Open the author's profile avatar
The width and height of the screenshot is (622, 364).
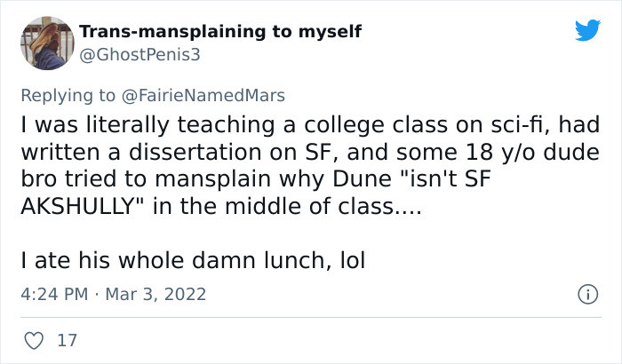45,43
